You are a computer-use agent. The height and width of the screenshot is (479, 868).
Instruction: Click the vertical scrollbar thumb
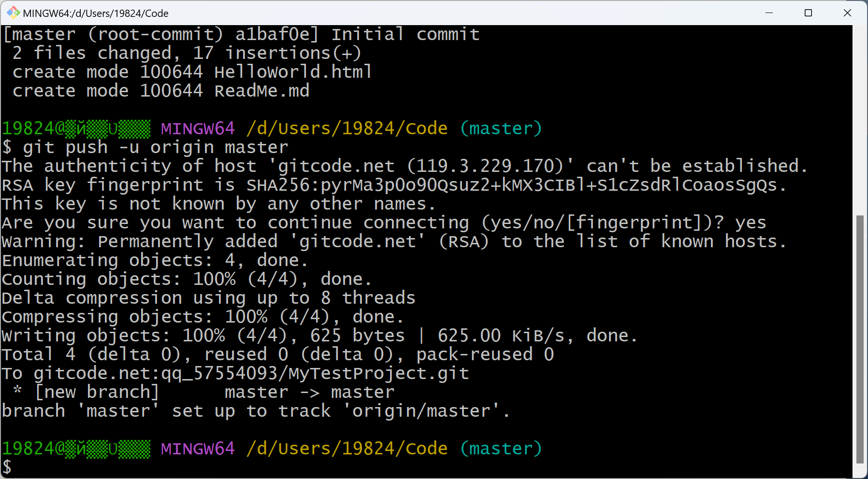860,338
